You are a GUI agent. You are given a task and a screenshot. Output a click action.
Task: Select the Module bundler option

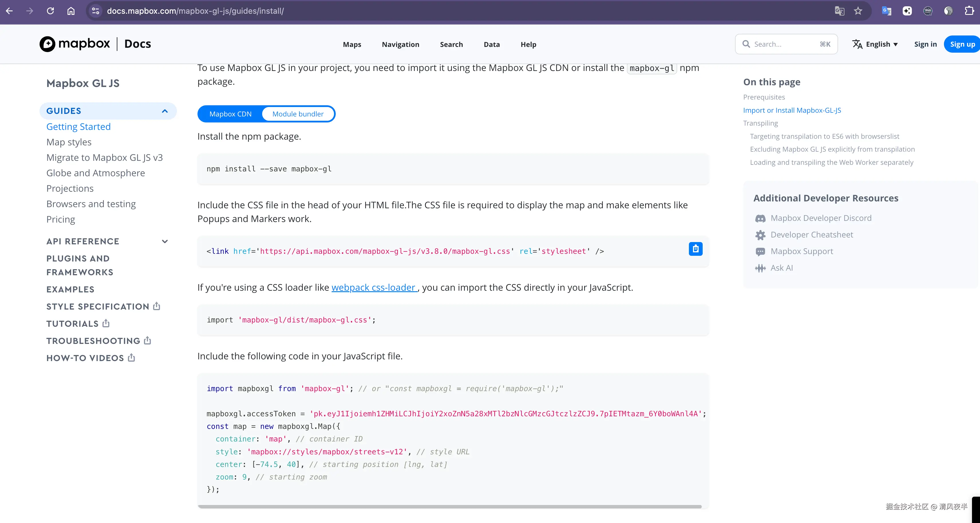[297, 114]
